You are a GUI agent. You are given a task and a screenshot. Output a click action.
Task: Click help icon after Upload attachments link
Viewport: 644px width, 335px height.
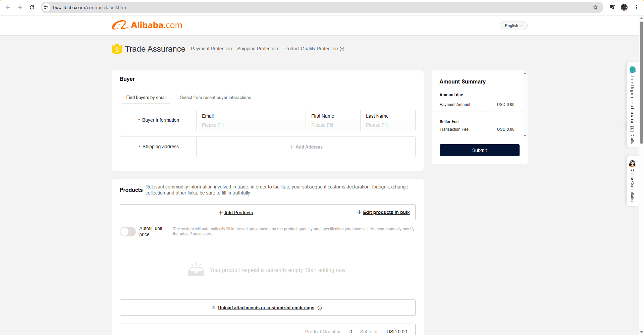[x=320, y=308]
